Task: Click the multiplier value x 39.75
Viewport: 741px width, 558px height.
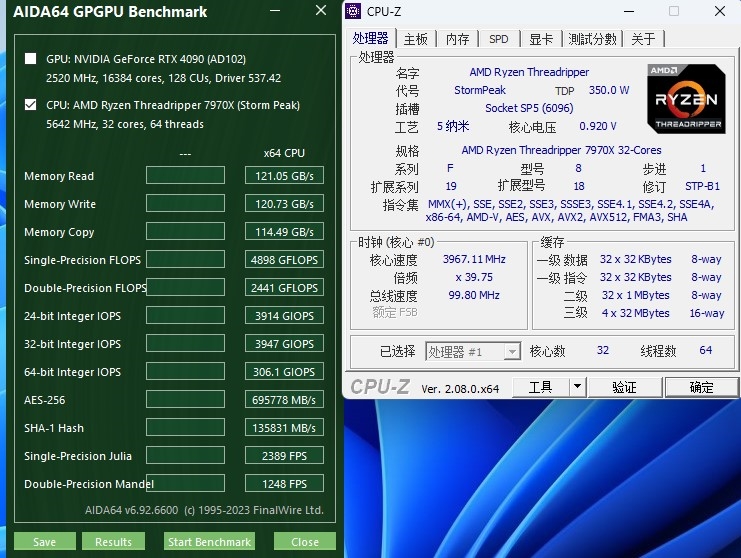Action: coord(474,277)
